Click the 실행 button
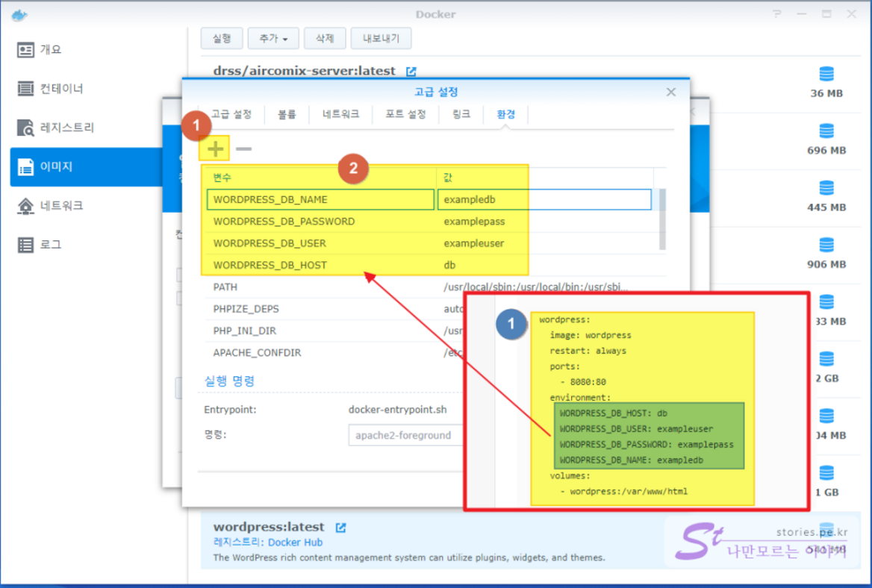The image size is (872, 588). pyautogui.click(x=222, y=38)
